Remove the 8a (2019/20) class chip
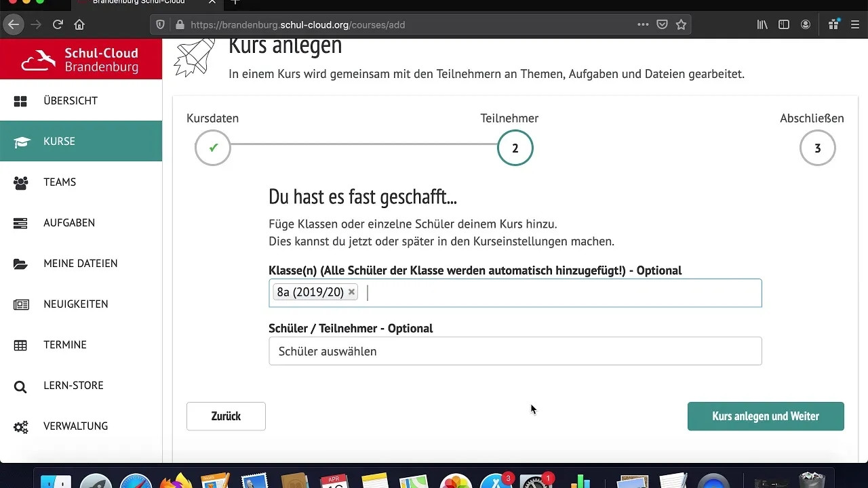The width and height of the screenshot is (868, 488). (x=351, y=291)
